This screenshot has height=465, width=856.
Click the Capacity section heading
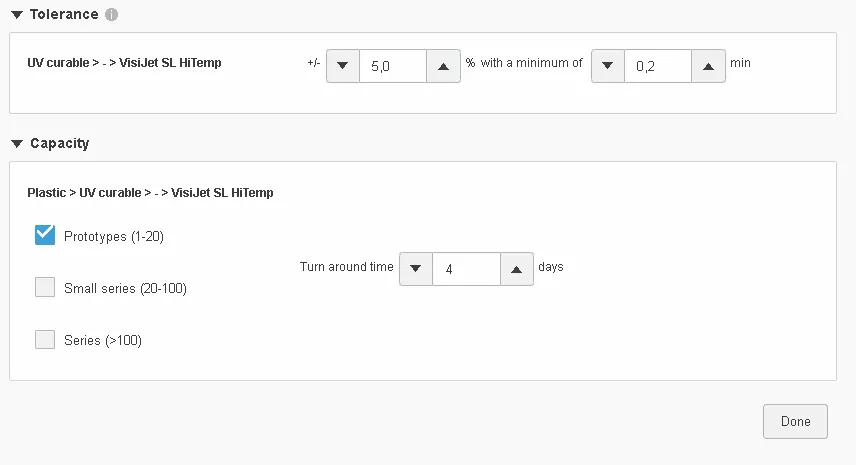[x=59, y=144]
